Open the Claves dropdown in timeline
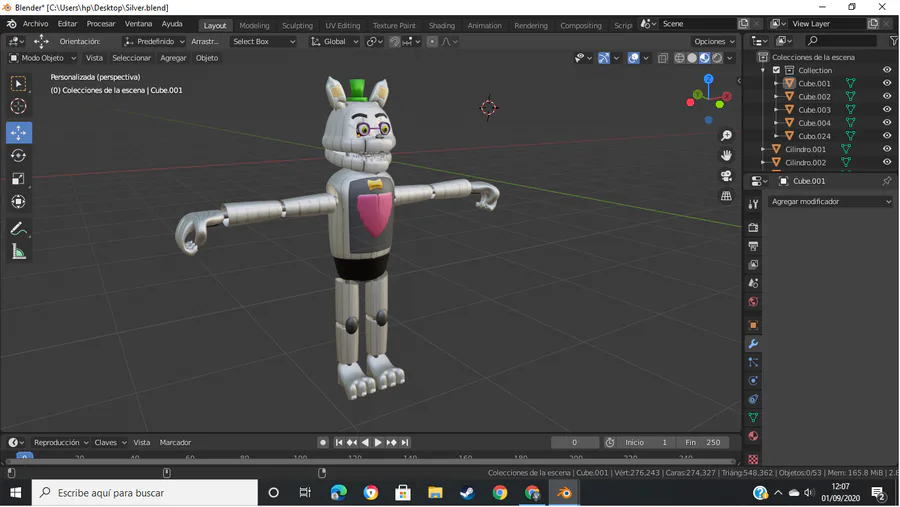The width and height of the screenshot is (900, 507). coord(109,442)
